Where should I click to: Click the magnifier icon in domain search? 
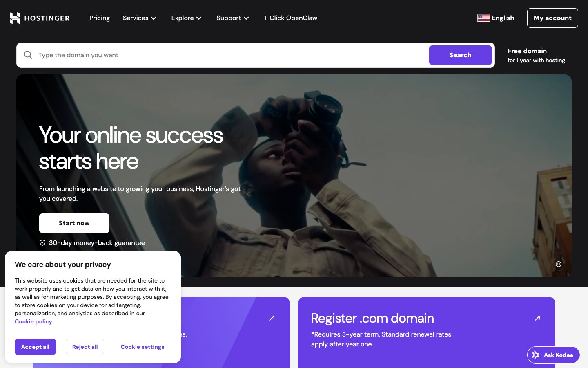28,55
